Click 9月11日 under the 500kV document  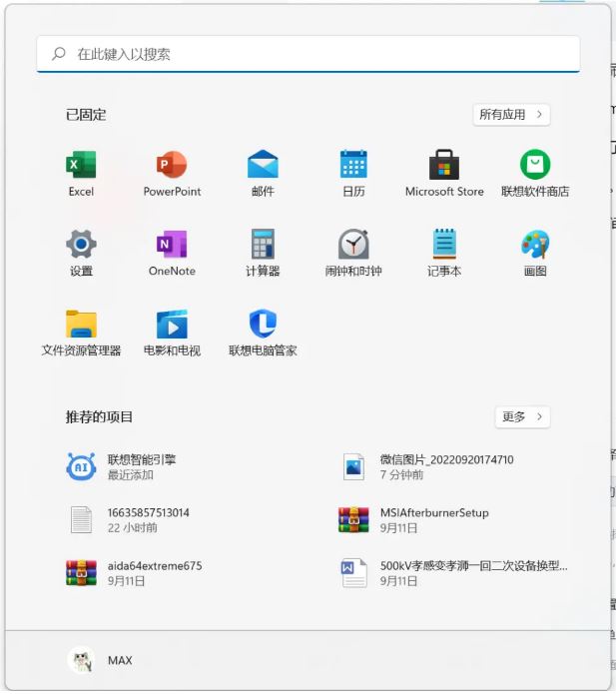pos(398,581)
